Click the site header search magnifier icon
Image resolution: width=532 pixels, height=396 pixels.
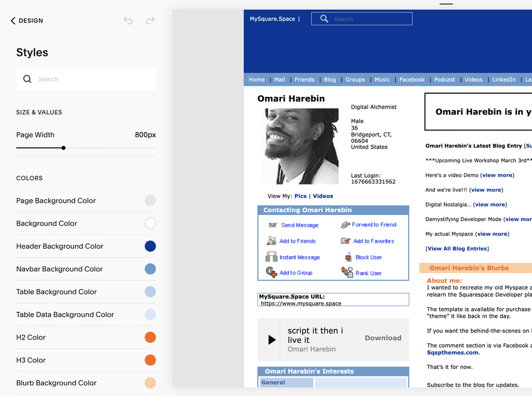[x=325, y=19]
